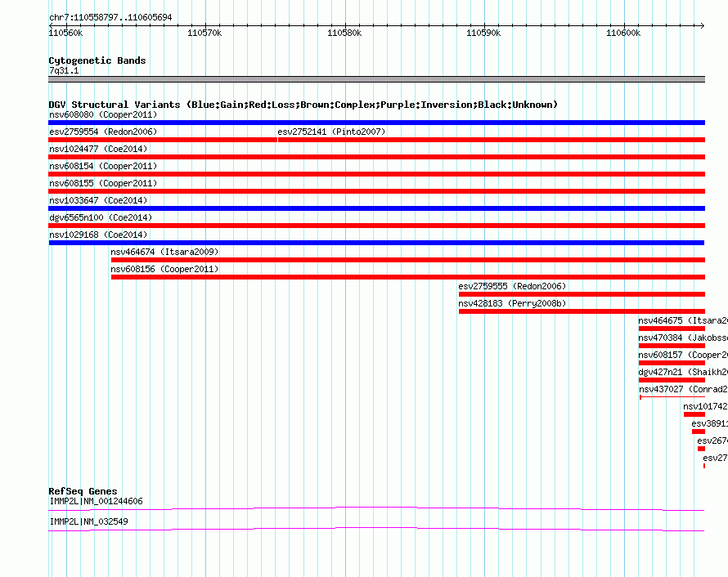This screenshot has width=728, height=577.
Task: Select the esv2759555 (Redon2006) label
Action: point(512,286)
